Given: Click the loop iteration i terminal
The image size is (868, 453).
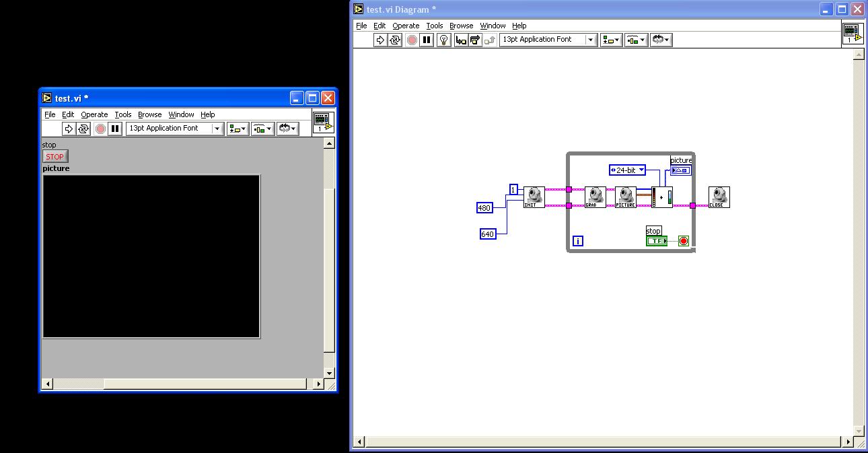Looking at the screenshot, I should pos(578,241).
